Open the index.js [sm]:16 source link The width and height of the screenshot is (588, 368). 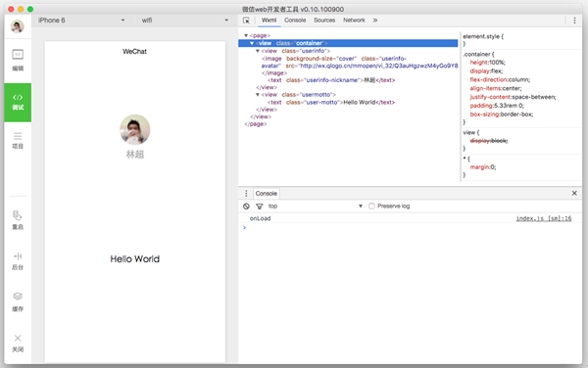point(543,218)
